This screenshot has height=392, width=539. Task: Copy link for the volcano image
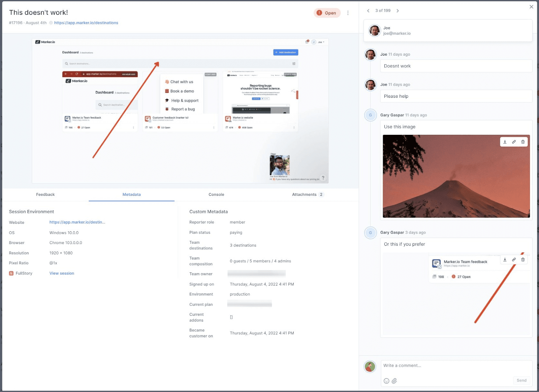(x=514, y=142)
